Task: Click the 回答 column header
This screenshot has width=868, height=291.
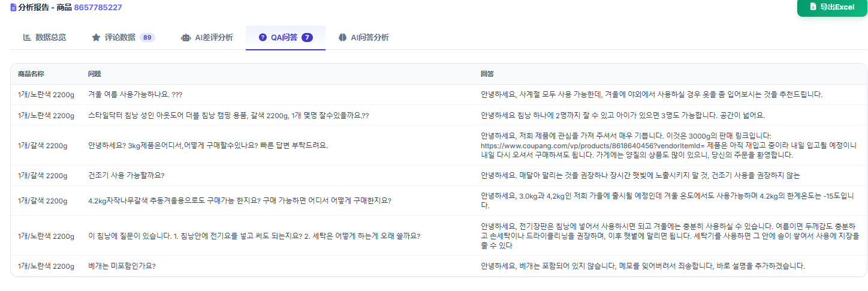Action: point(487,74)
